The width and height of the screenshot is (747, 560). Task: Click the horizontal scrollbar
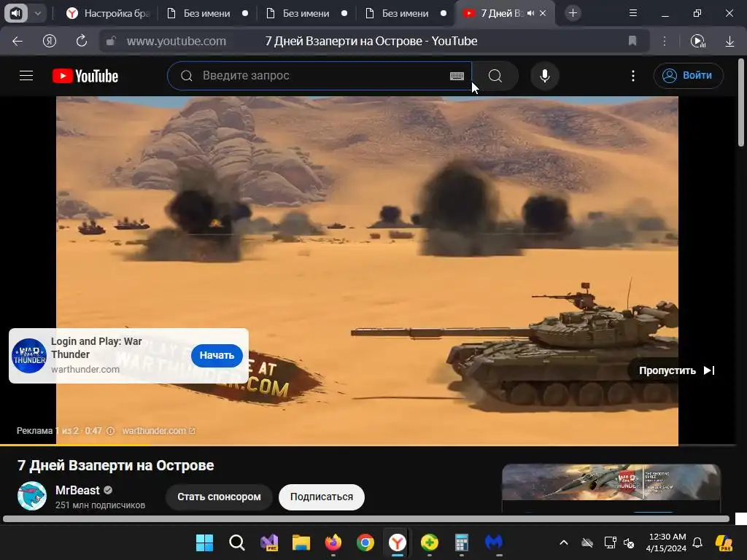coord(366,519)
